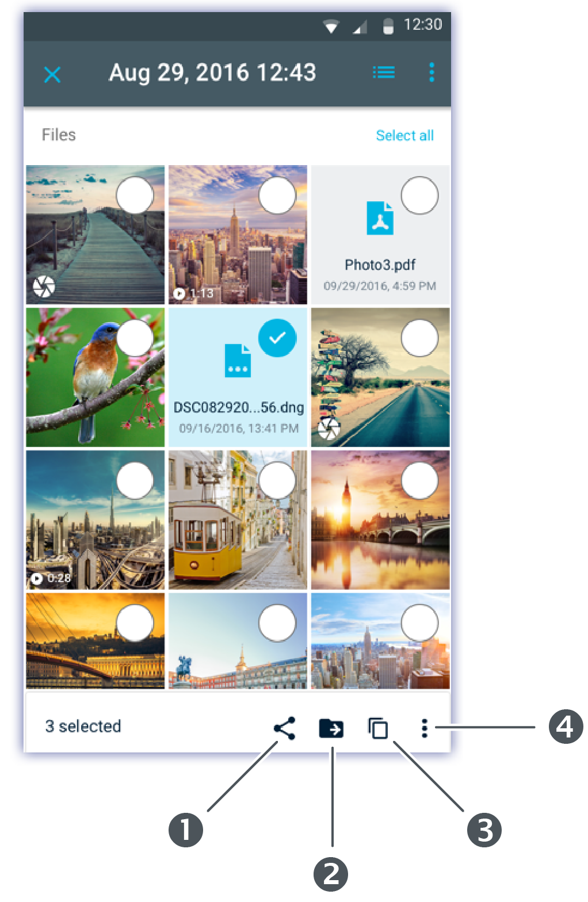Screen dimensions: 588x902
Task: Tap the Aug 29, 2016 12:43 title
Action: point(213,73)
